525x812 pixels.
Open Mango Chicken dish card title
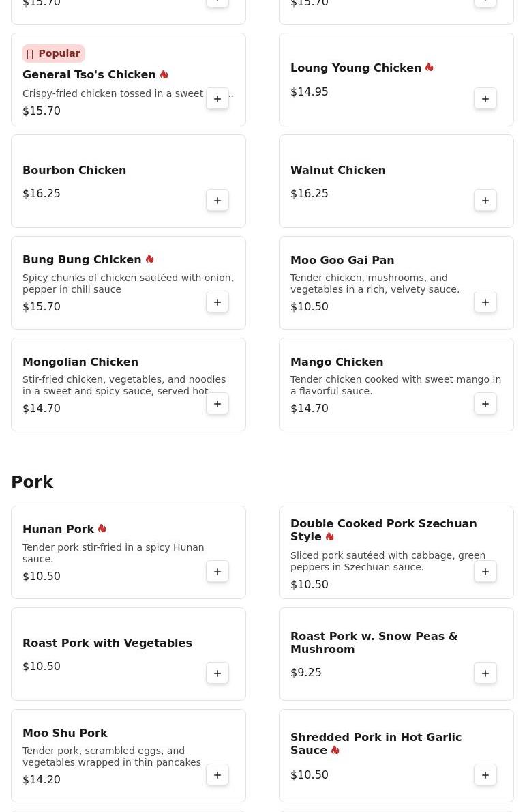[337, 362]
